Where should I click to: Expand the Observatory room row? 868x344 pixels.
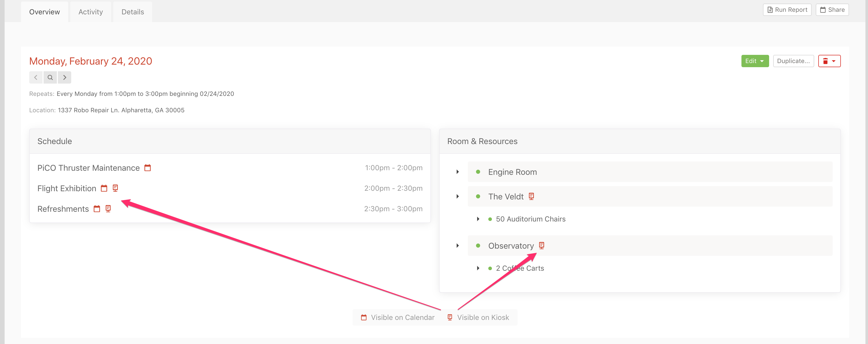click(458, 246)
